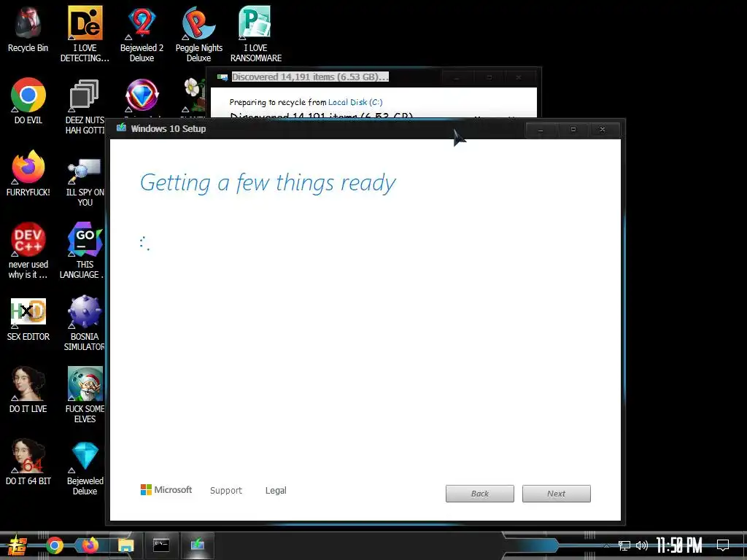Launch Peggle Nights Deluxe shortcut

198,34
